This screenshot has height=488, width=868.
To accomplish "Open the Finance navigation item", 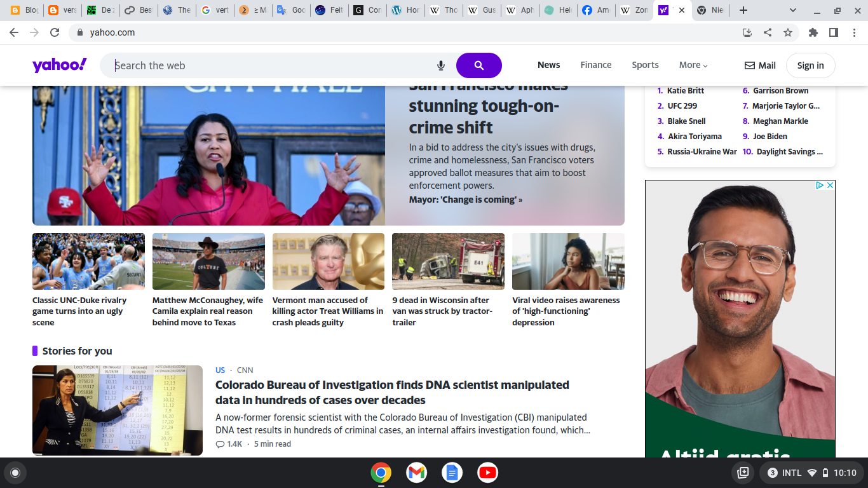I will [x=596, y=65].
